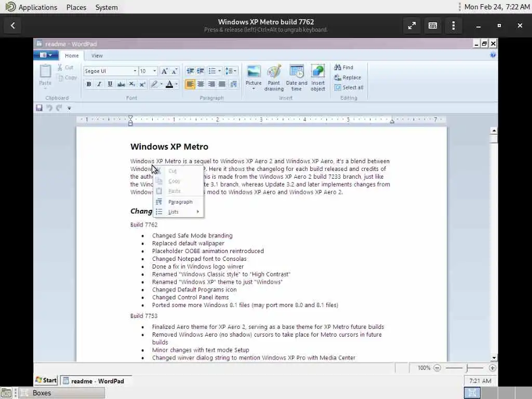532x399 pixels.
Task: Click Increase indent icon
Action: (201, 71)
